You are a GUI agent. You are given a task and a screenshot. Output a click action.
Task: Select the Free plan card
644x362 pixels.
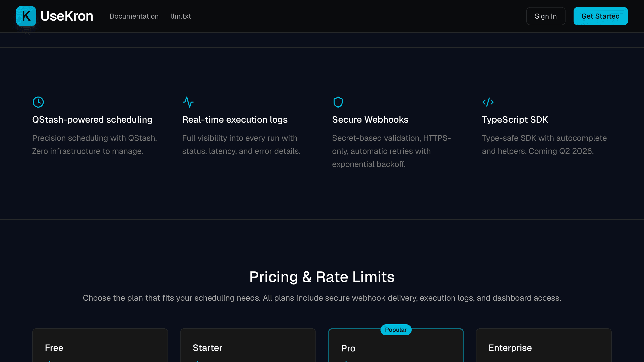[100, 345]
